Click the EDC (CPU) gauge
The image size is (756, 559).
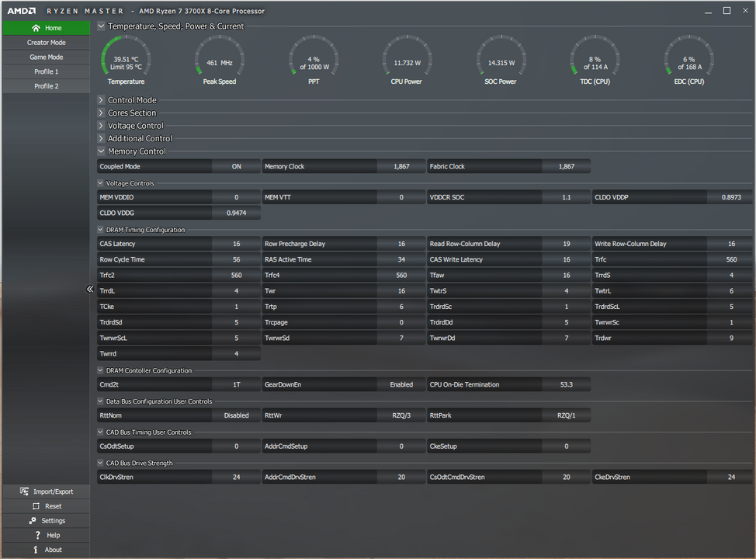(x=689, y=56)
